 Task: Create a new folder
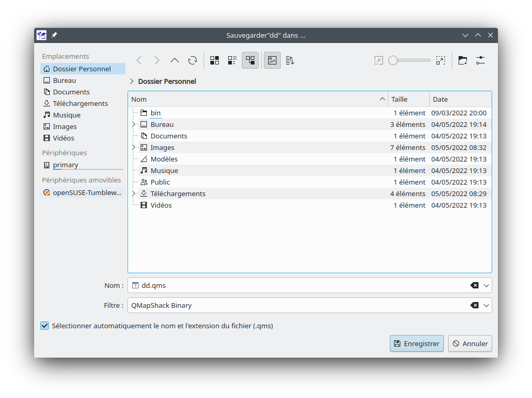click(x=463, y=60)
